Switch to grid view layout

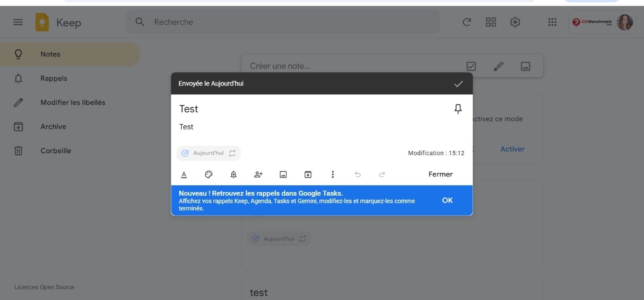491,22
